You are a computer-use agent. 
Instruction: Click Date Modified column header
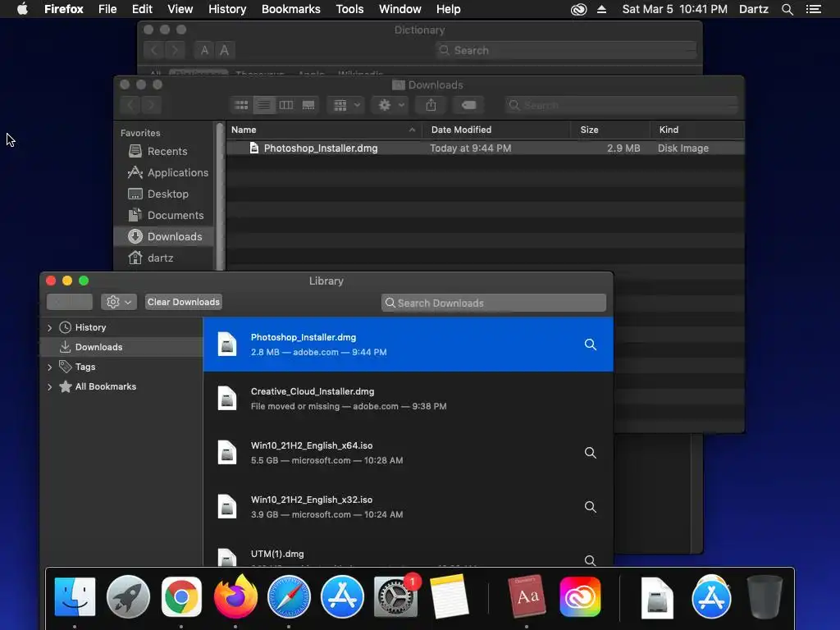[x=496, y=130]
